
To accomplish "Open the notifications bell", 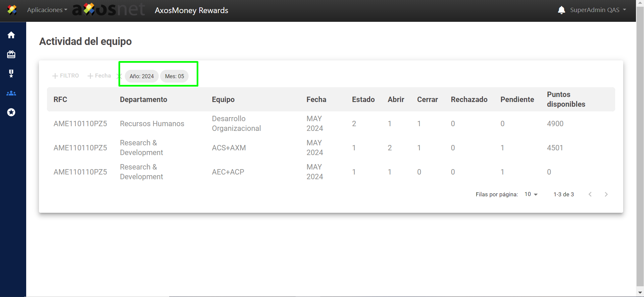I will click(561, 10).
